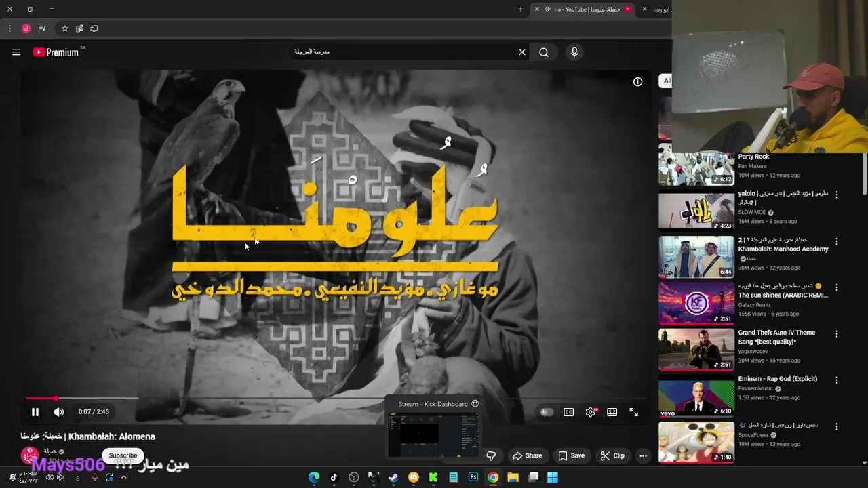Save video to a playlist
Screen dimensions: 868x488
click(571, 455)
